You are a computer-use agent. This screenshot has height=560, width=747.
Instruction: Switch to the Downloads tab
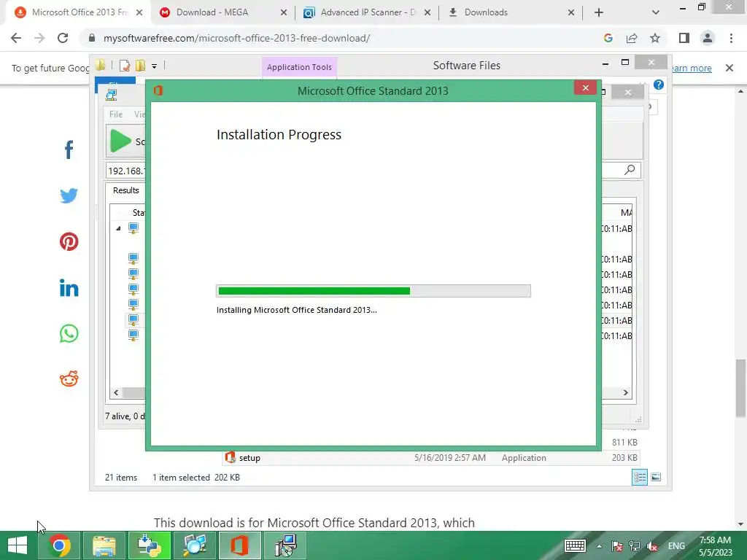tap(486, 12)
